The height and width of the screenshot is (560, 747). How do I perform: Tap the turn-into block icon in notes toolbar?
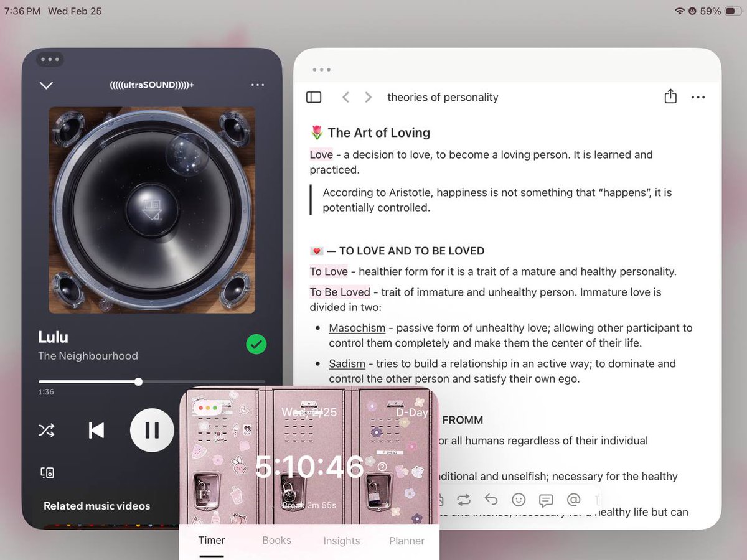[x=463, y=500]
